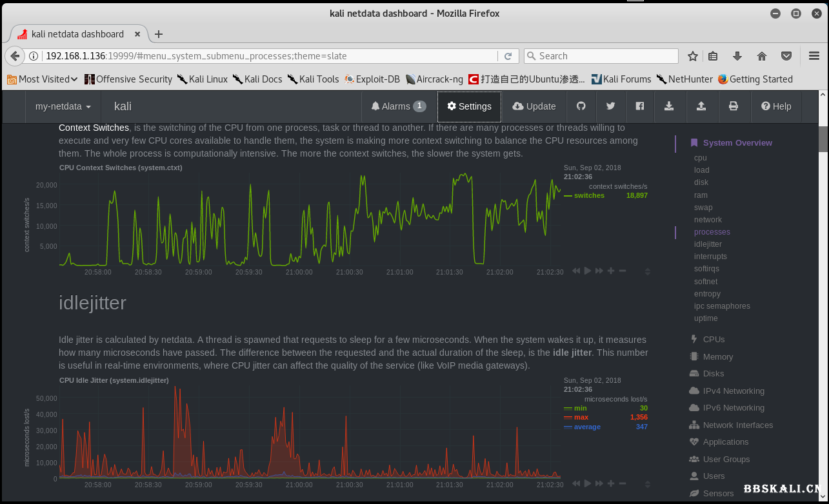Image resolution: width=829 pixels, height=504 pixels.
Task: Click the Facebook icon in the navbar
Action: click(x=639, y=106)
